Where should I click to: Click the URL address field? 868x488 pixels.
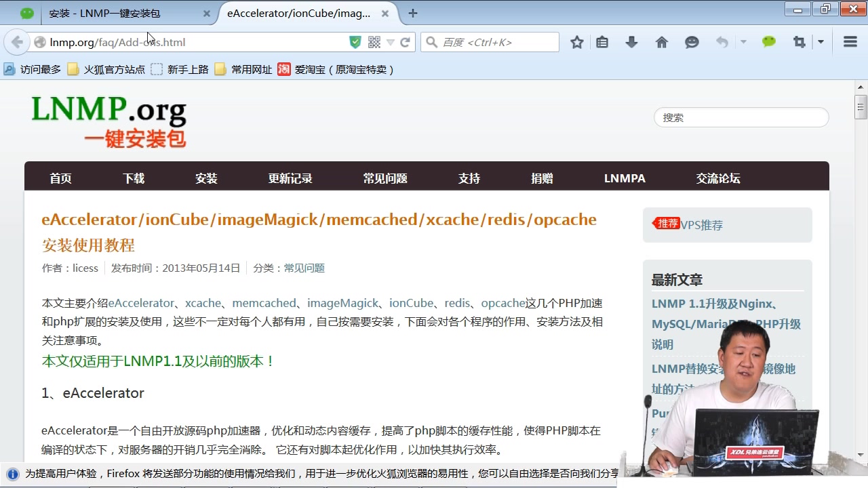[x=197, y=42]
